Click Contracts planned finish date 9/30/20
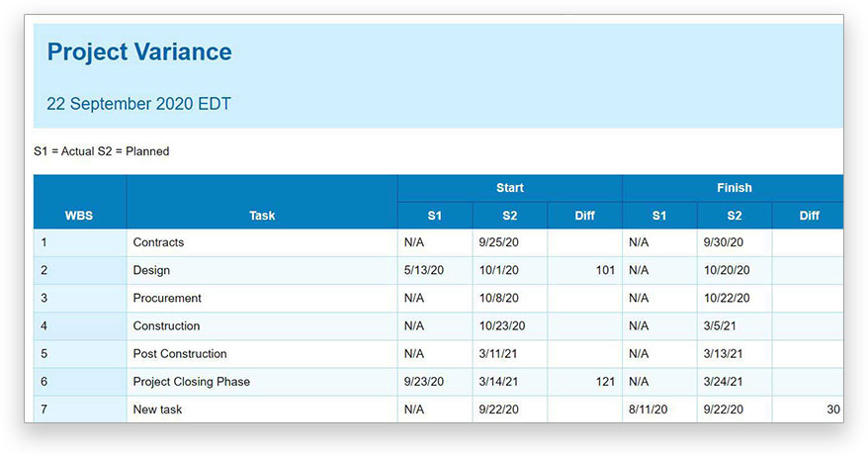The image size is (868, 457). point(724,242)
